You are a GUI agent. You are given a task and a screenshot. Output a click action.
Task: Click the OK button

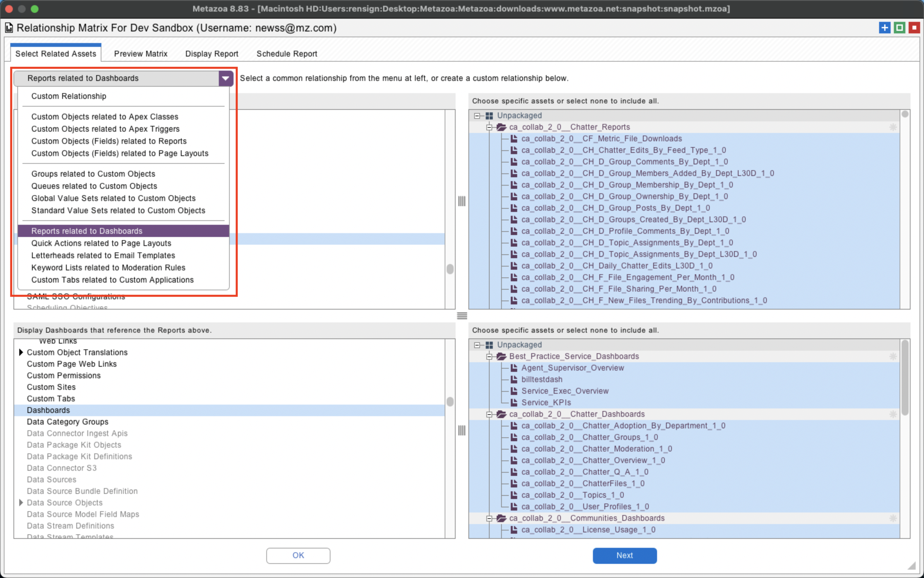click(298, 556)
